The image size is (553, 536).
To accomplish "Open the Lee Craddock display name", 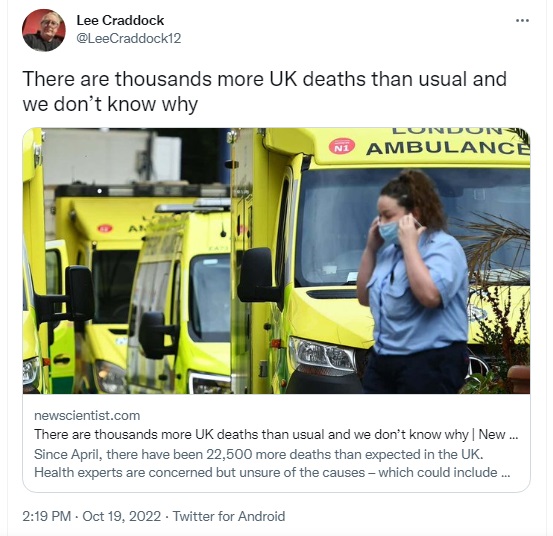I will click(120, 20).
